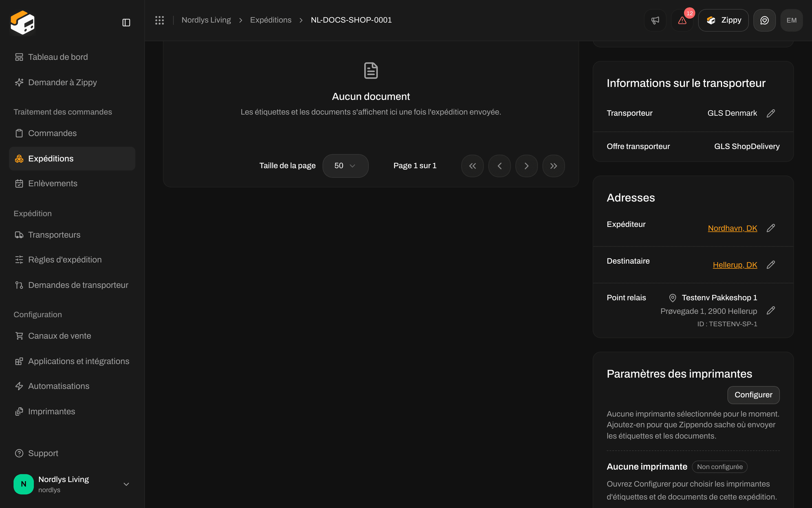This screenshot has width=812, height=508.
Task: Click Configurer for printer settings
Action: coord(753,395)
